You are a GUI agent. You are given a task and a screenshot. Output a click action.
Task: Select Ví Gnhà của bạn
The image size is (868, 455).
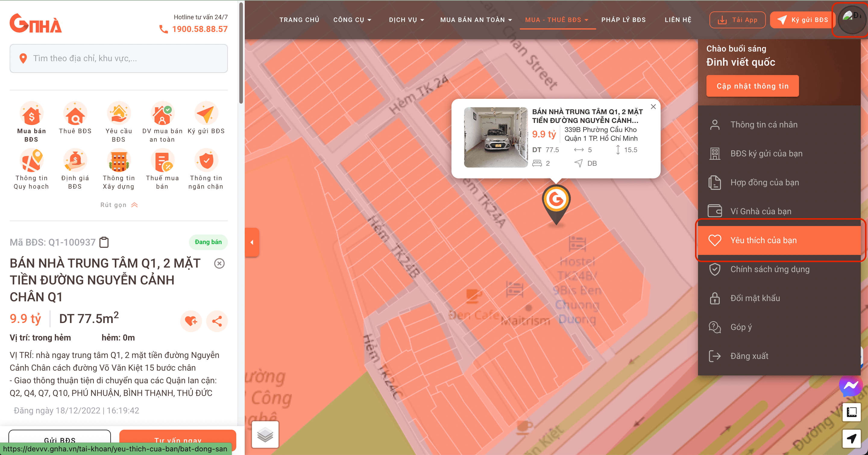(779, 212)
